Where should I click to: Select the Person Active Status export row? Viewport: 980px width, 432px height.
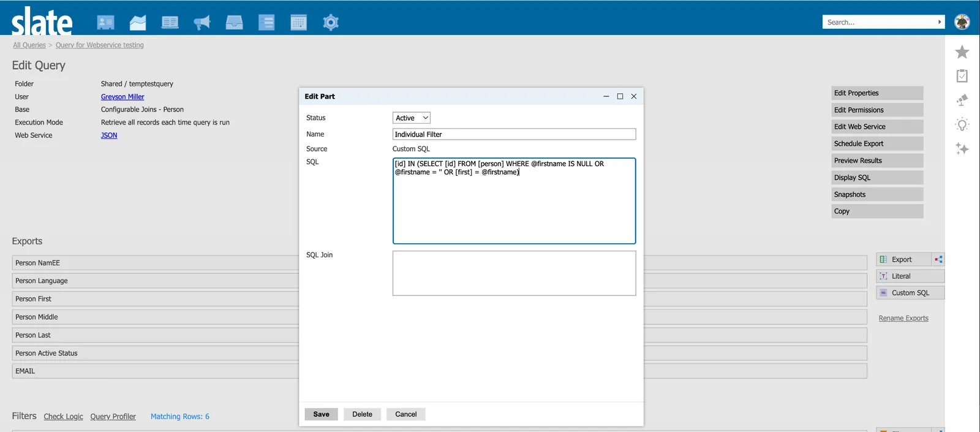click(x=439, y=353)
